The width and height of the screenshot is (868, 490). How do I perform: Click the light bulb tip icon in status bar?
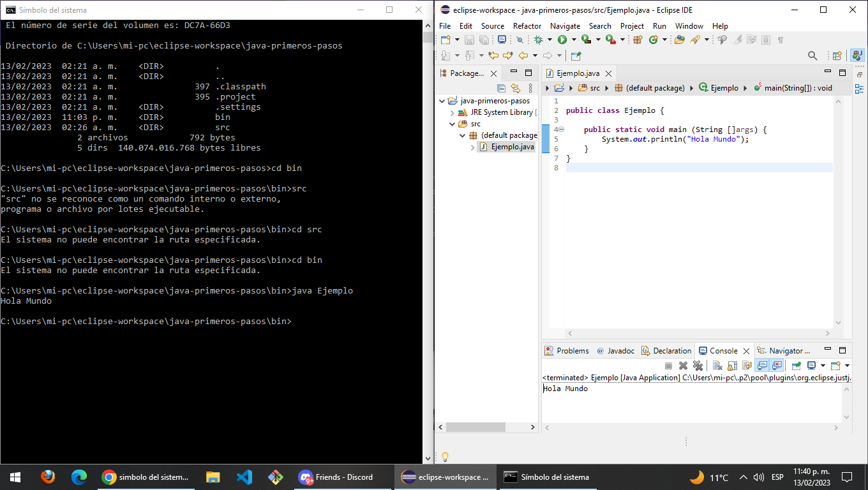(445, 457)
